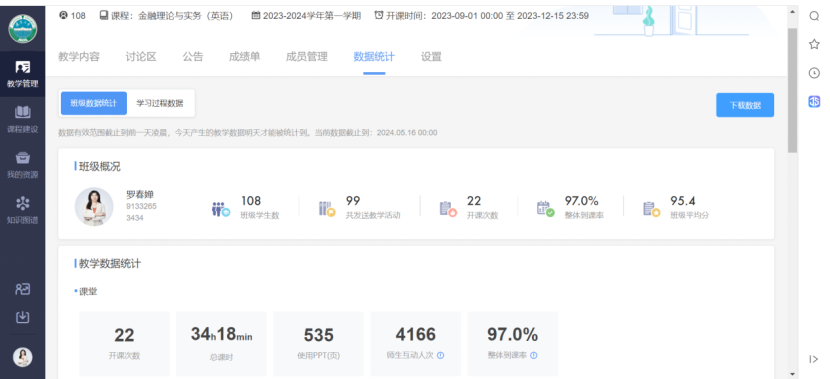
Task: Switch to the 教学内容 tab
Action: pyautogui.click(x=79, y=57)
